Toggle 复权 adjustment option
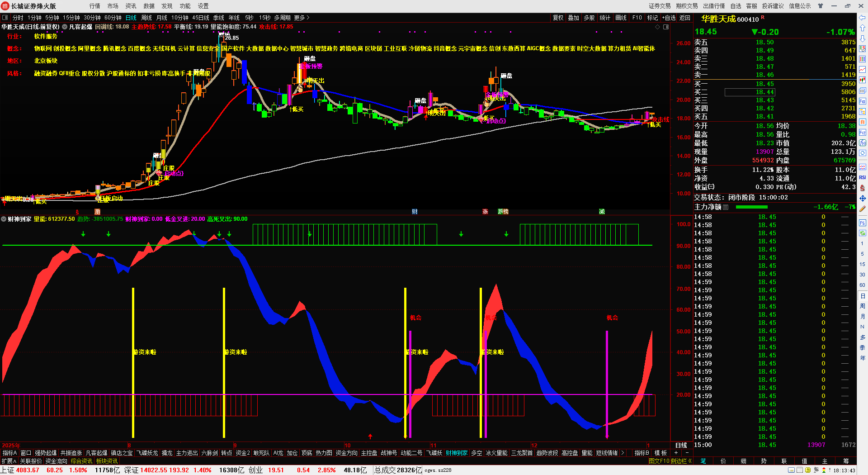The image size is (868, 475). tap(558, 18)
